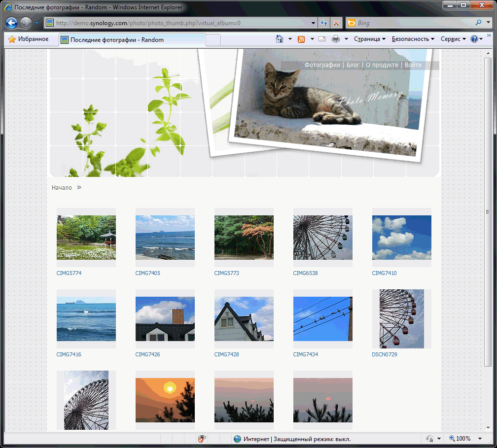Open the Блог link in header
This screenshot has width=497, height=448.
[x=353, y=65]
